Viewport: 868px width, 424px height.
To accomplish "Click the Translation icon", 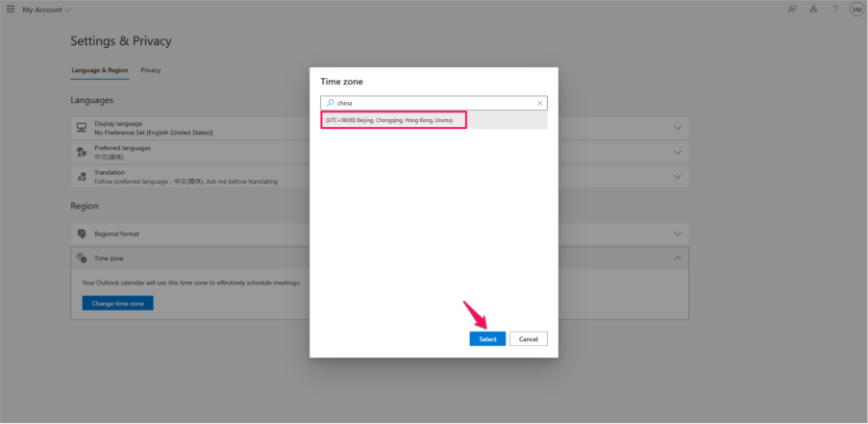I will click(82, 177).
